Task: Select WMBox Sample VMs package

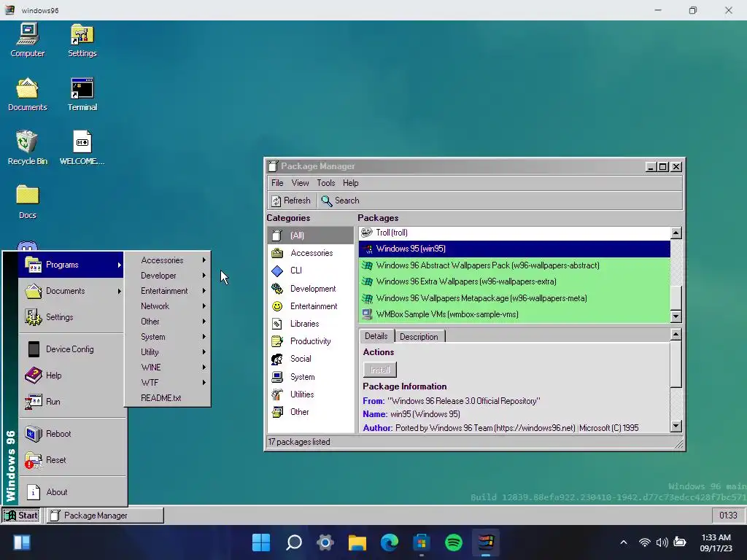Action: point(514,314)
